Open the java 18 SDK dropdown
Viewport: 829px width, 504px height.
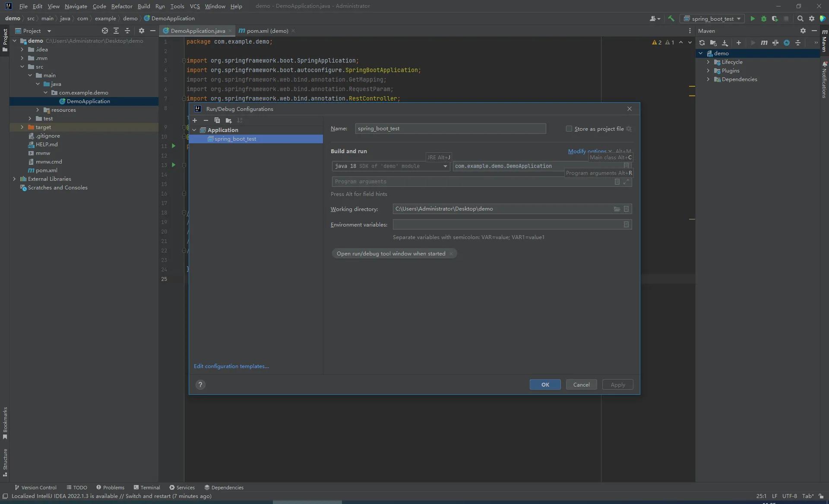pyautogui.click(x=445, y=166)
